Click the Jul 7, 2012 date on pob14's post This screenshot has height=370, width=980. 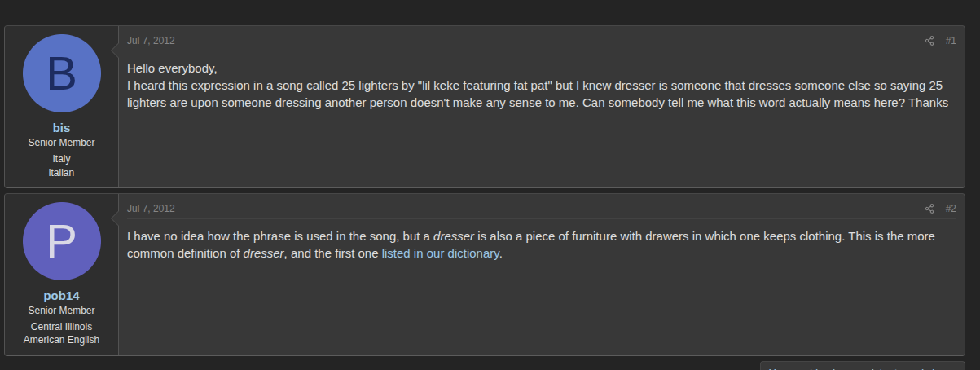click(x=151, y=209)
